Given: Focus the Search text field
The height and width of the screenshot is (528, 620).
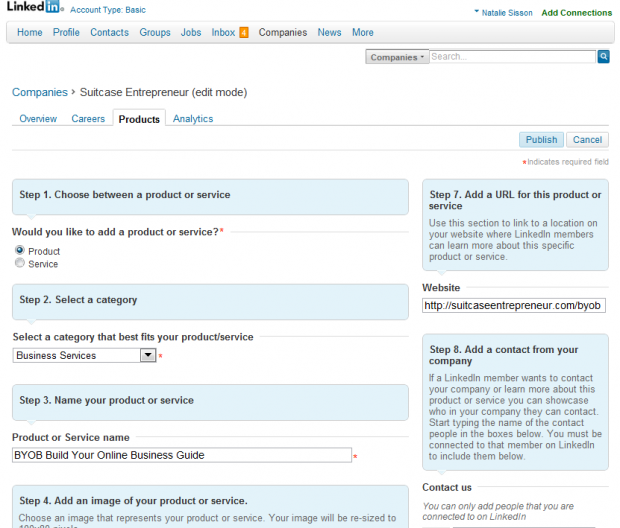Looking at the screenshot, I should [512, 57].
